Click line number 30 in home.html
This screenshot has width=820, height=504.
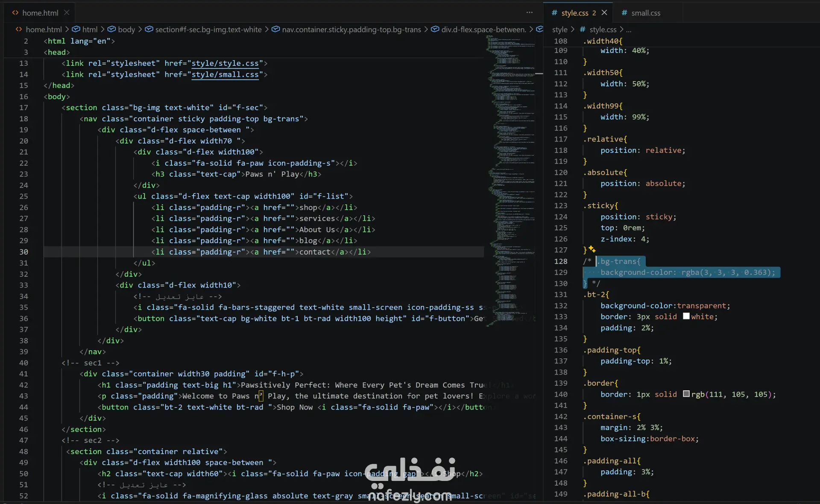coord(23,252)
